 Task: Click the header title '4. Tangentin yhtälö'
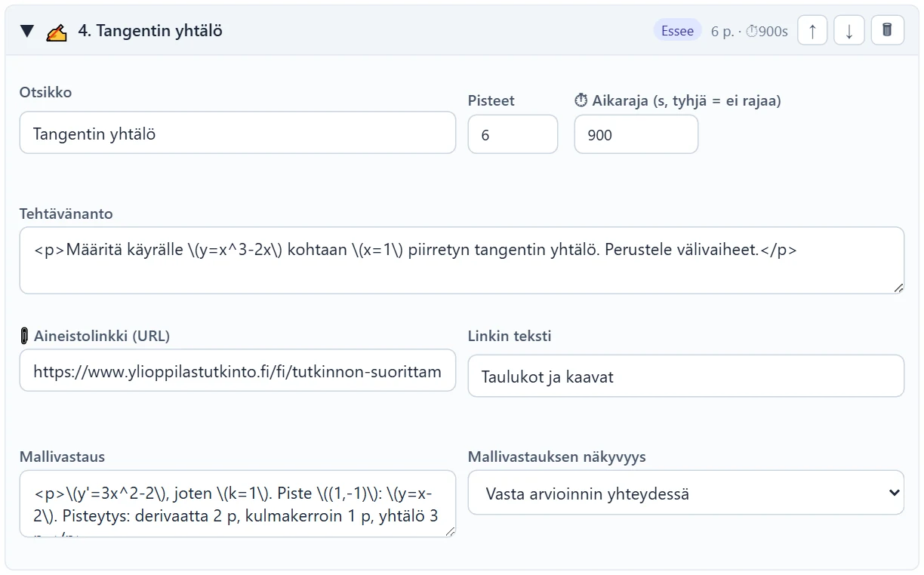coord(150,31)
